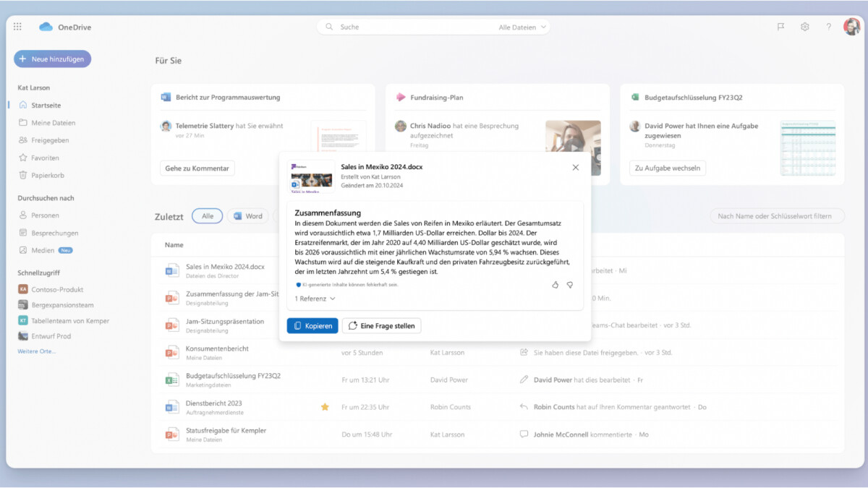The width and height of the screenshot is (868, 488).
Task: Expand the 1 Referenz dropdown
Action: tap(315, 298)
